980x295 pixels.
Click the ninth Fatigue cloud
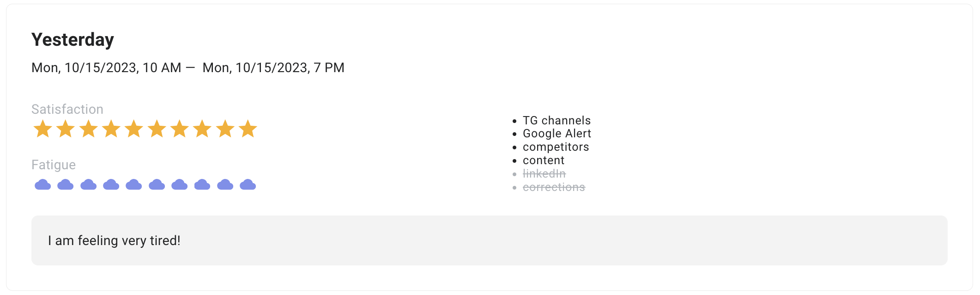(x=225, y=185)
